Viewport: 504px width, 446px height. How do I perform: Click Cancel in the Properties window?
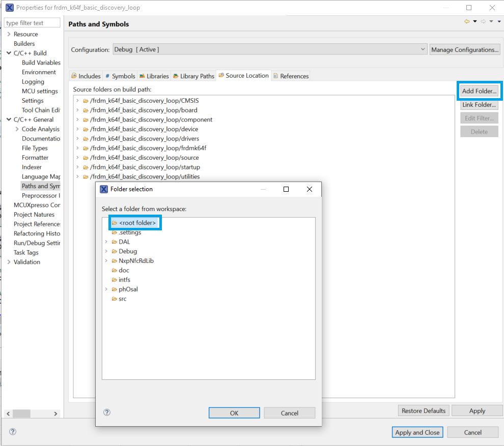click(x=472, y=432)
